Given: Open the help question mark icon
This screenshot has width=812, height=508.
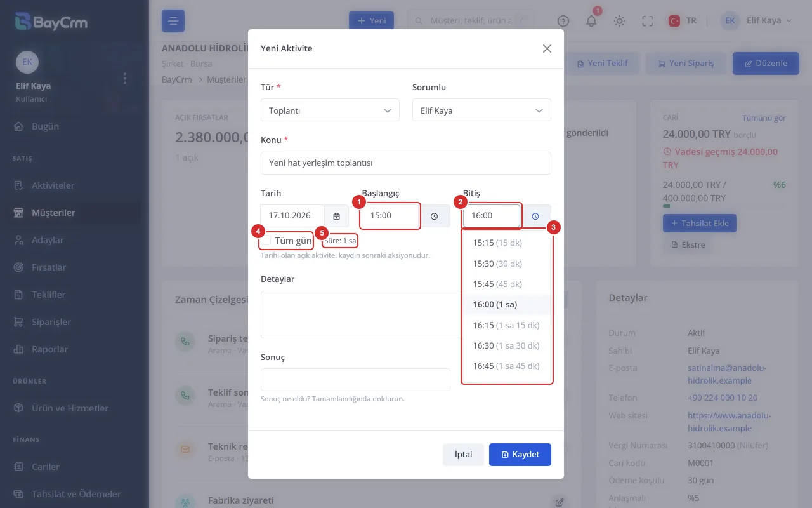Looking at the screenshot, I should point(563,21).
